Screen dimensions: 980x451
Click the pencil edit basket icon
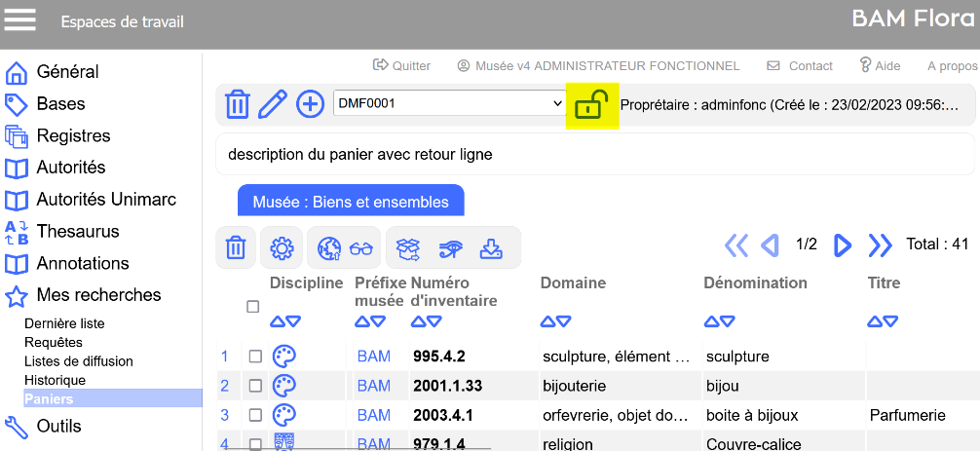coord(274,103)
